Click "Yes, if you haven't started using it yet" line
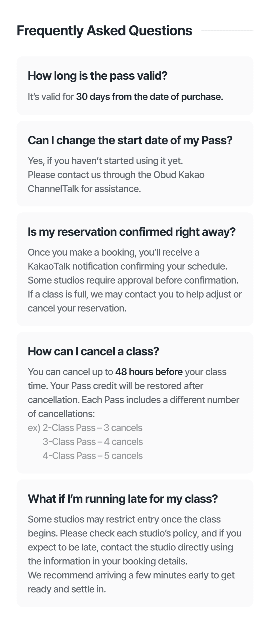 pos(105,161)
